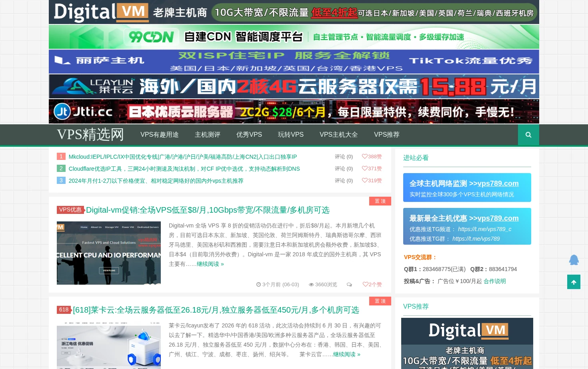Click the back-to-top arrow button
This screenshot has width=588, height=369.
(574, 282)
